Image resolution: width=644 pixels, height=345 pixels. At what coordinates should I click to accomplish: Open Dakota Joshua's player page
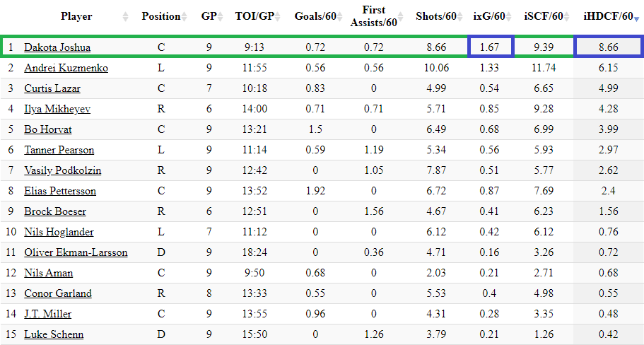point(57,47)
